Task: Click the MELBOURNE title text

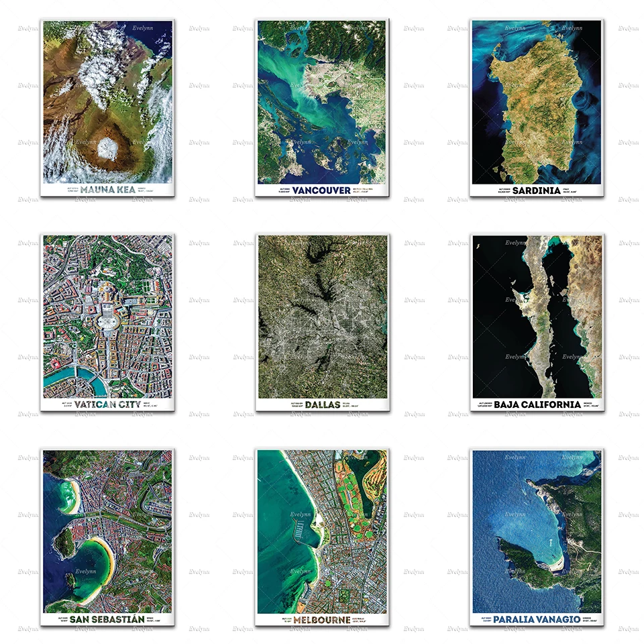Action: pos(322,620)
